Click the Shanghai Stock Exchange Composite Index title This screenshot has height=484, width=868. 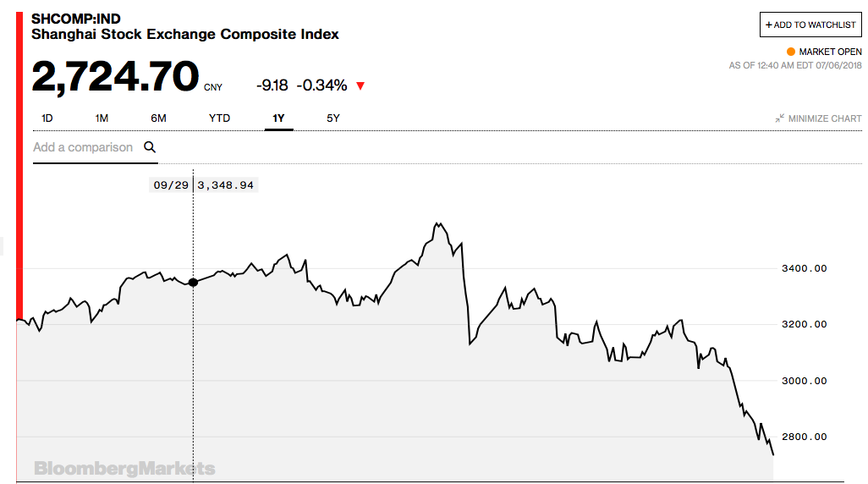185,35
